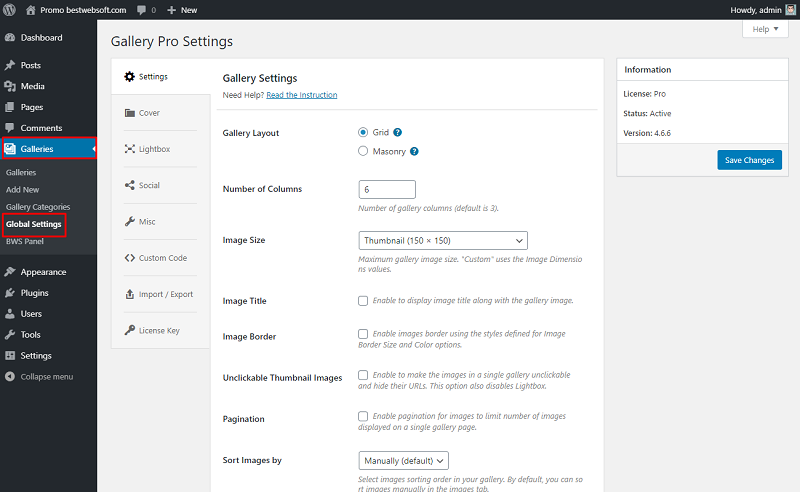
Task: Open the Galleries submenu list item
Action: [x=21, y=173]
